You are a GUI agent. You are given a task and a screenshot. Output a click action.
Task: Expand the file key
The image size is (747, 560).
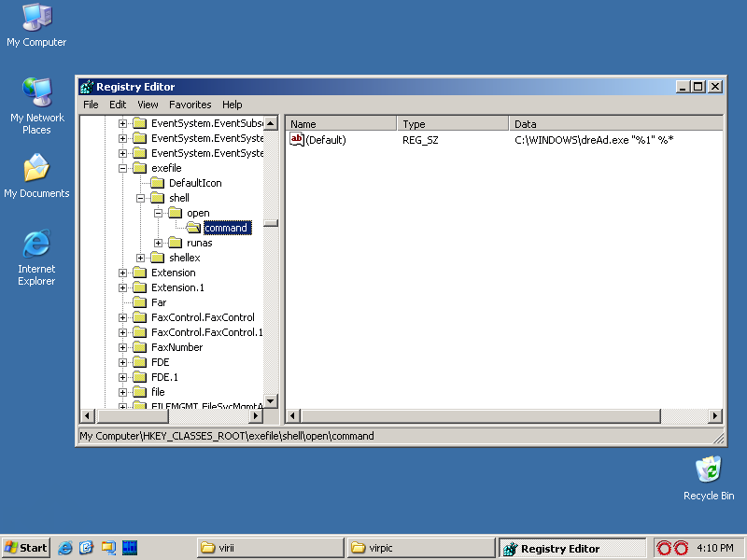(122, 392)
